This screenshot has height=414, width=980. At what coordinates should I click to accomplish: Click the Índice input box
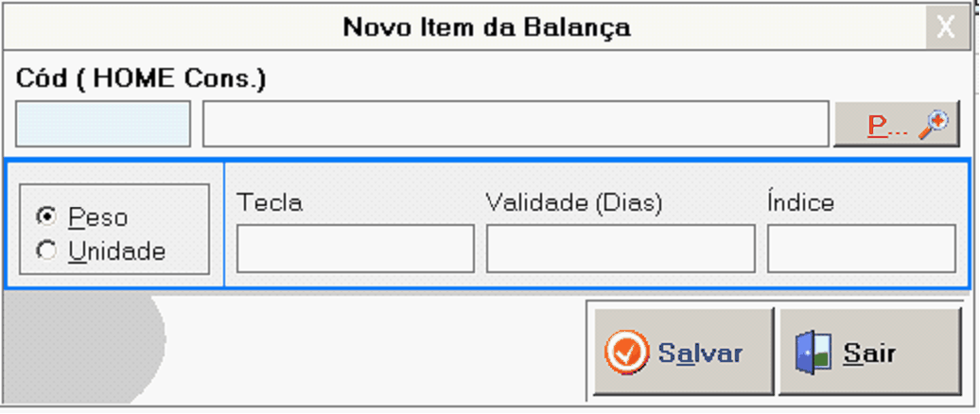tap(861, 249)
